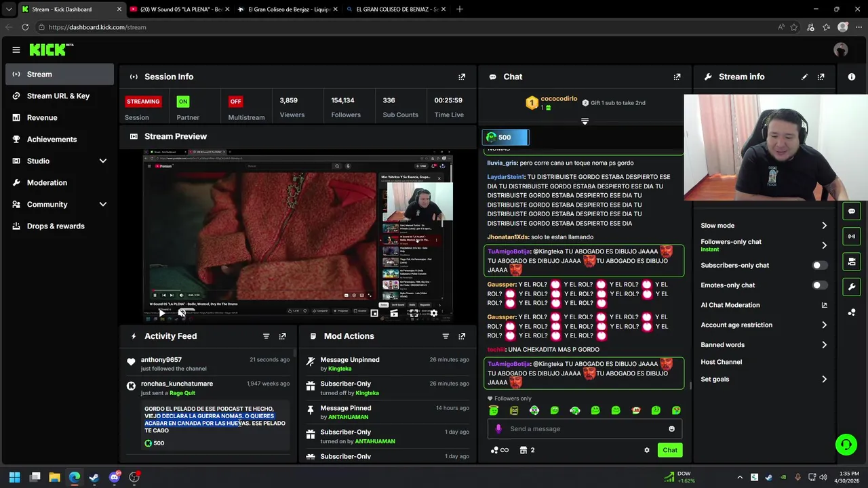Go to Revenue in sidebar
The height and width of the screenshot is (488, 868).
(x=60, y=117)
